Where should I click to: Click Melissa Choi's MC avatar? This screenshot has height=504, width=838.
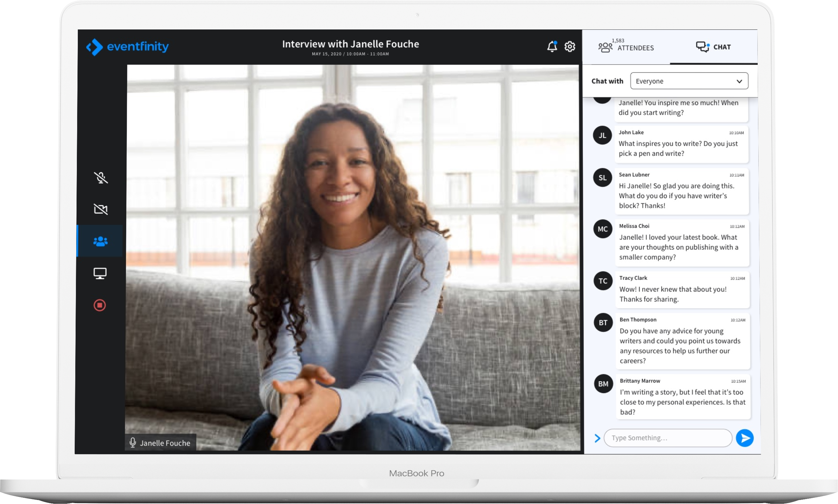pos(603,229)
